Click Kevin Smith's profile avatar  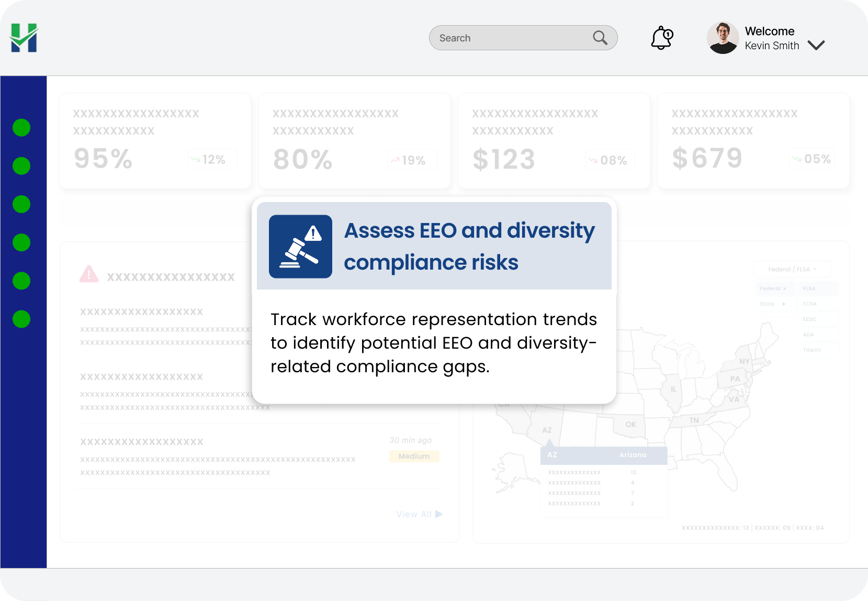[x=723, y=38]
